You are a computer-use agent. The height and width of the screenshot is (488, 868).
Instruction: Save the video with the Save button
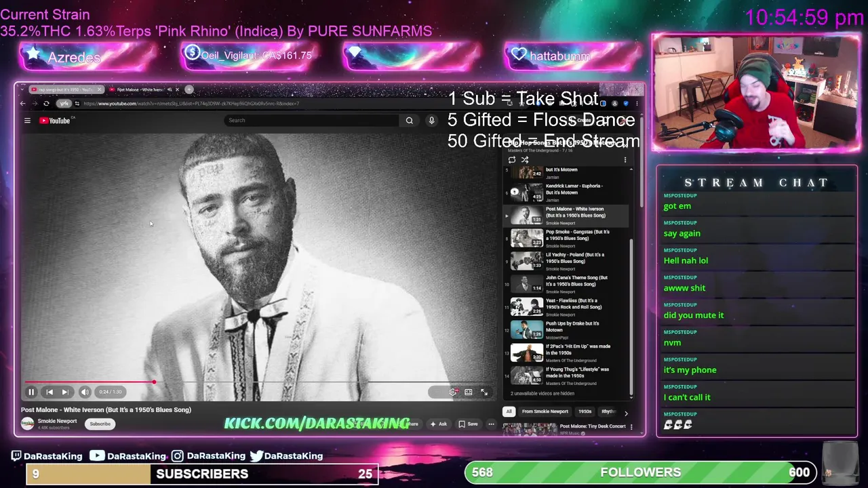coord(468,424)
